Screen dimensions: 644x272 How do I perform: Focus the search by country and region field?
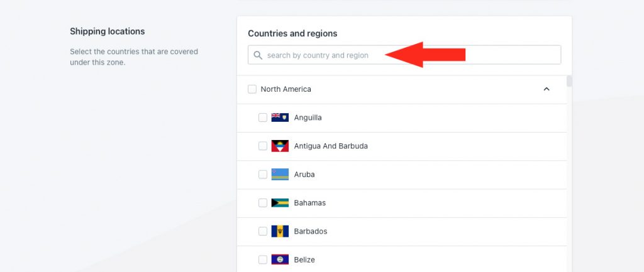click(404, 55)
